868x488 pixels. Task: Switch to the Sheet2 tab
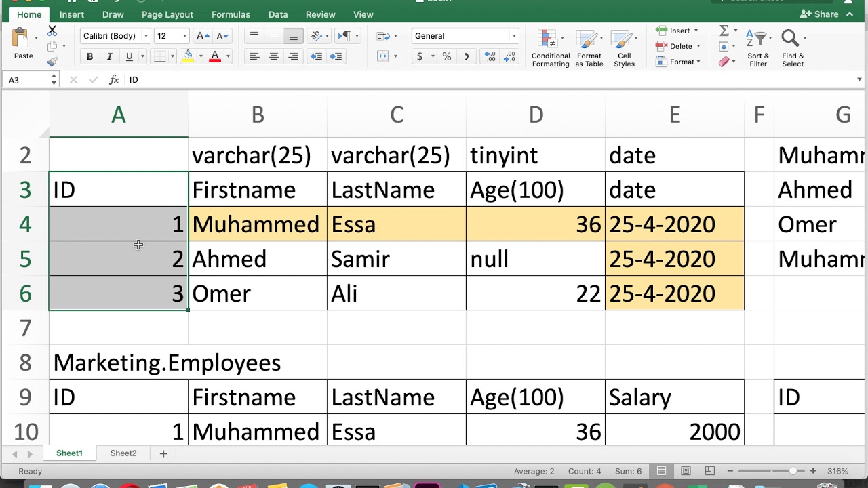(x=123, y=453)
